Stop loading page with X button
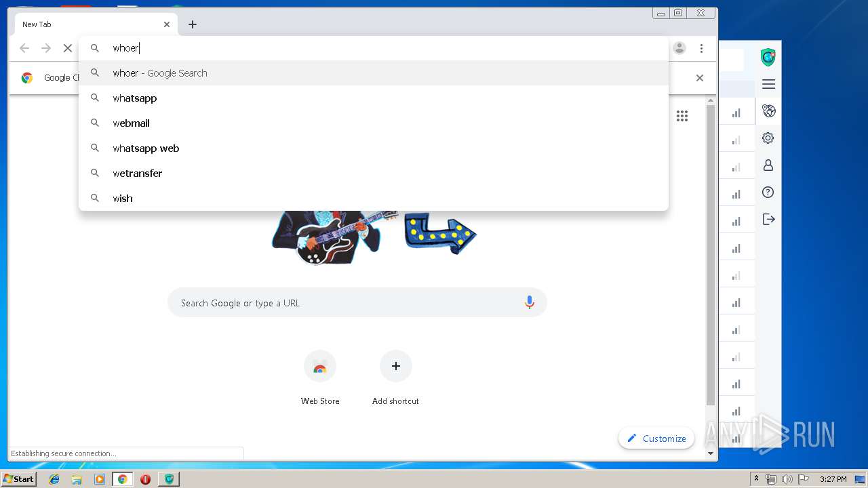 click(67, 48)
